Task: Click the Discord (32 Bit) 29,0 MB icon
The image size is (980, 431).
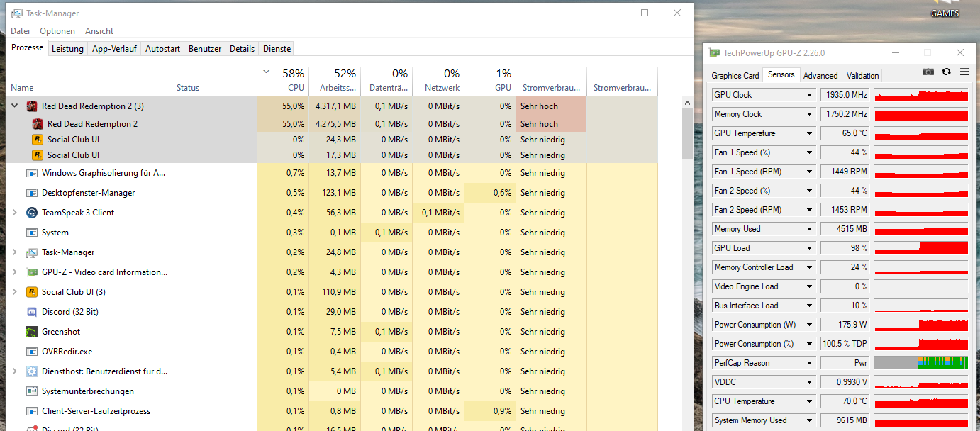Action: 32,312
